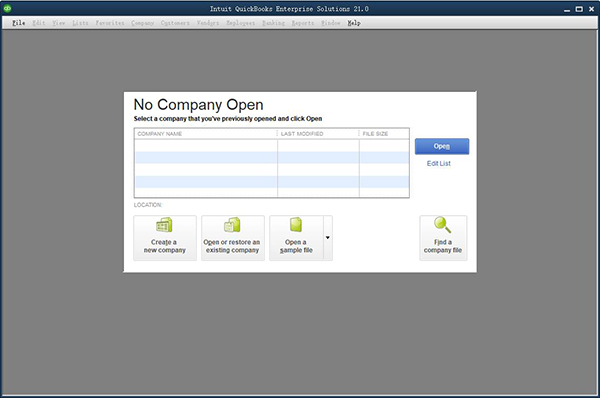Screen dimensions: 600x398
Task: Click the blue Open button
Action: pos(442,146)
